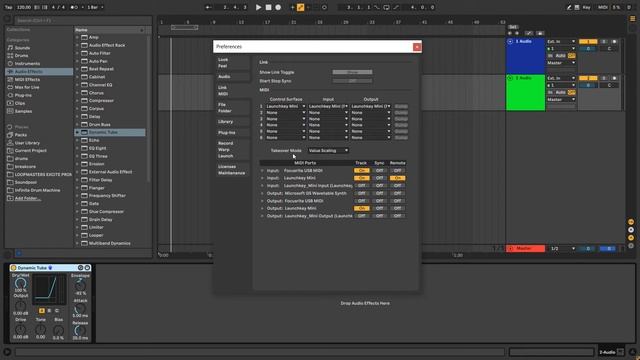Open the 1 Bar quantization dropdown
640x360 pixels.
coord(95,7)
